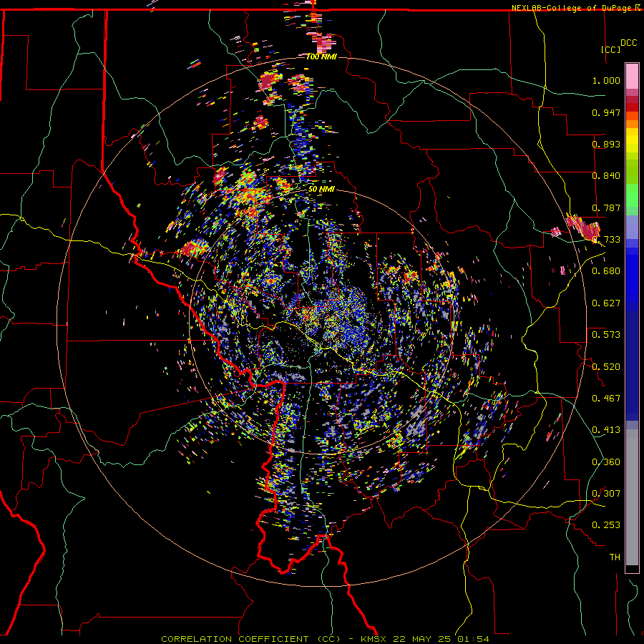Click the 0.840 legend value
Screen dimensions: 644x644
606,176
